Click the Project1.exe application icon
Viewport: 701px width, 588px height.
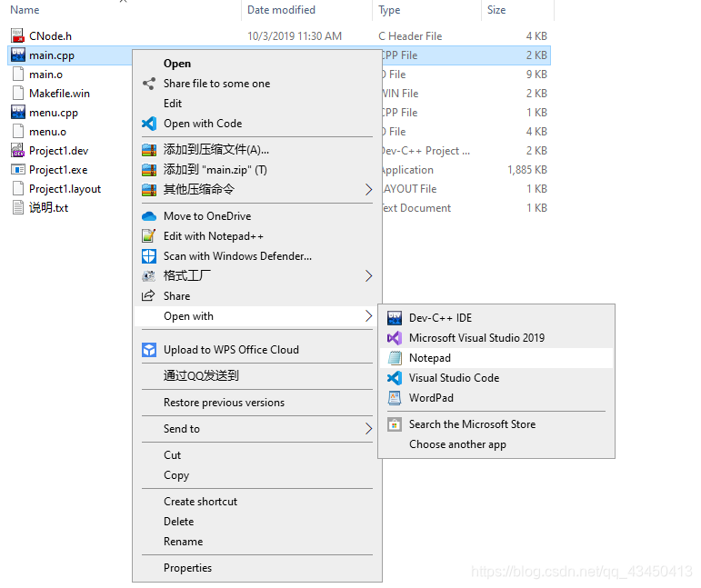click(17, 170)
